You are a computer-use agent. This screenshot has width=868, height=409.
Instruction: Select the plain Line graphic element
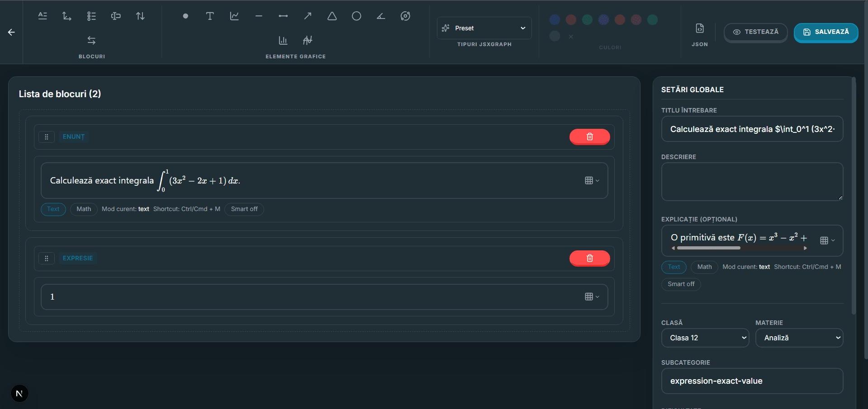point(259,16)
